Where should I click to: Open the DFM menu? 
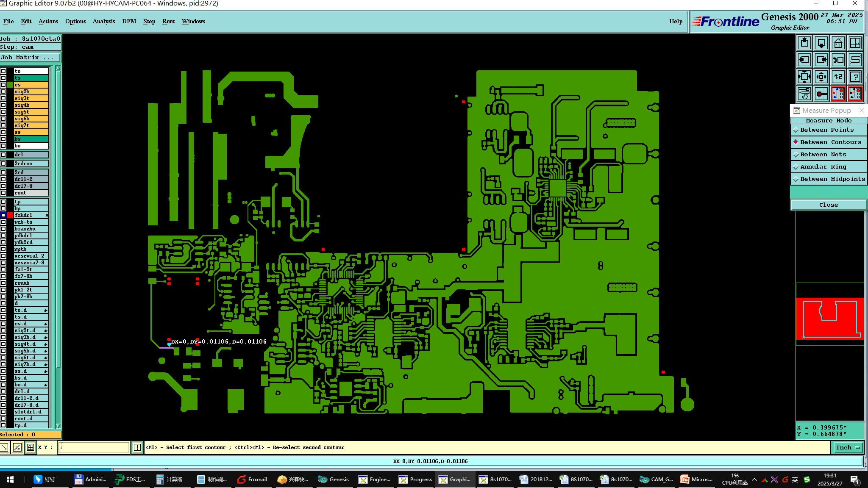click(x=129, y=21)
